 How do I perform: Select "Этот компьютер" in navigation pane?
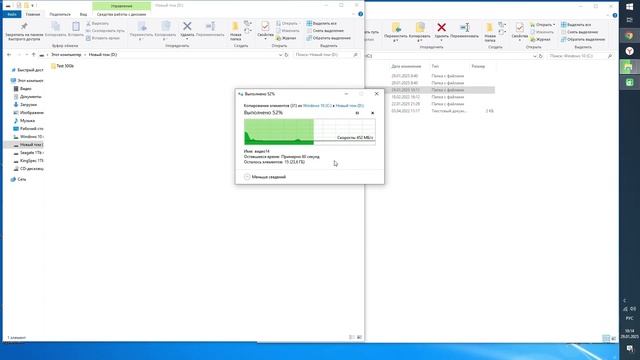[27, 81]
